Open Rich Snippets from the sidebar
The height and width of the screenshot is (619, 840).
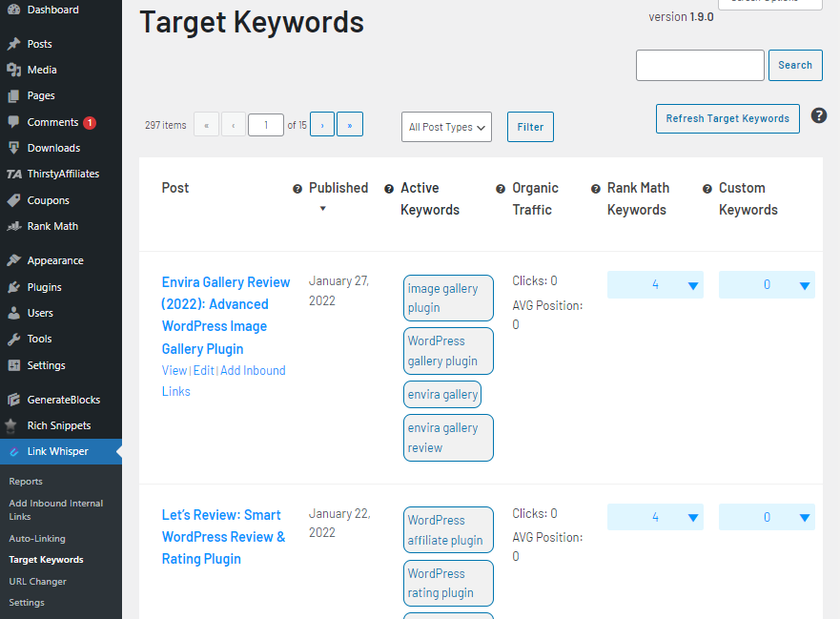coord(14,425)
